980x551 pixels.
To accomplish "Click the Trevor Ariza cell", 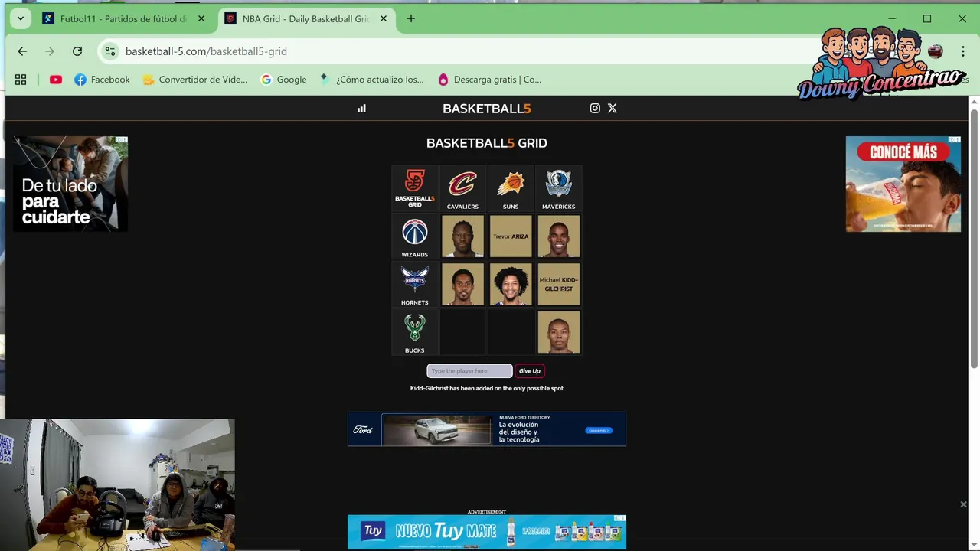I will (511, 236).
